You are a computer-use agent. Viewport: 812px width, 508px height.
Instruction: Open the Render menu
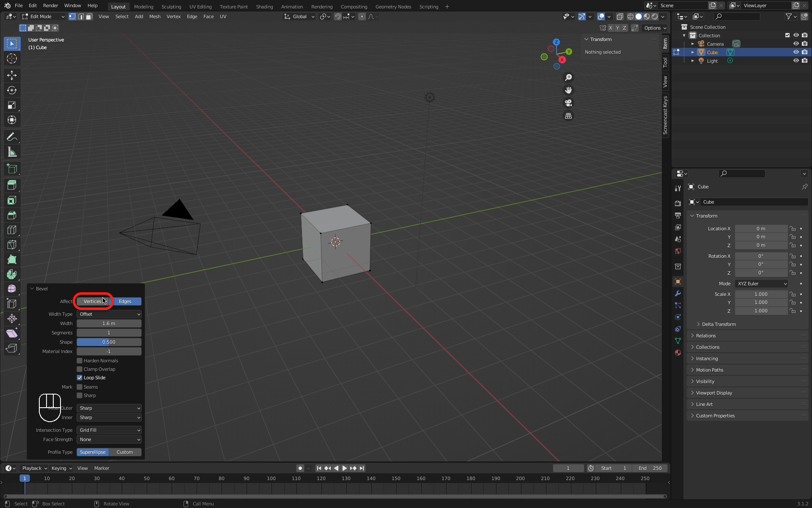click(x=51, y=6)
